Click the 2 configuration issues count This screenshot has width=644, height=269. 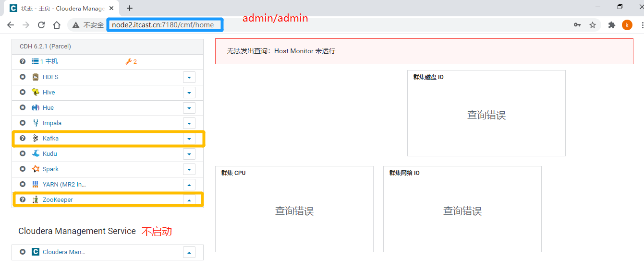135,62
